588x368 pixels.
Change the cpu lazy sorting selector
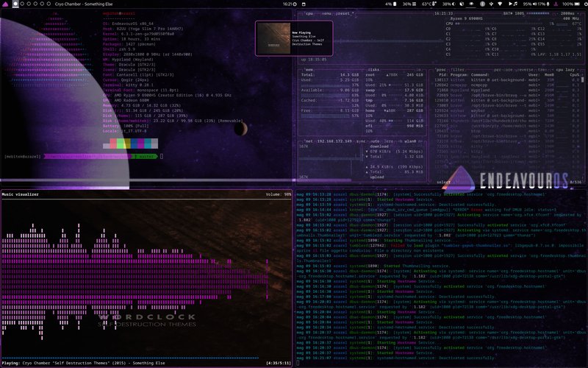[x=567, y=70]
